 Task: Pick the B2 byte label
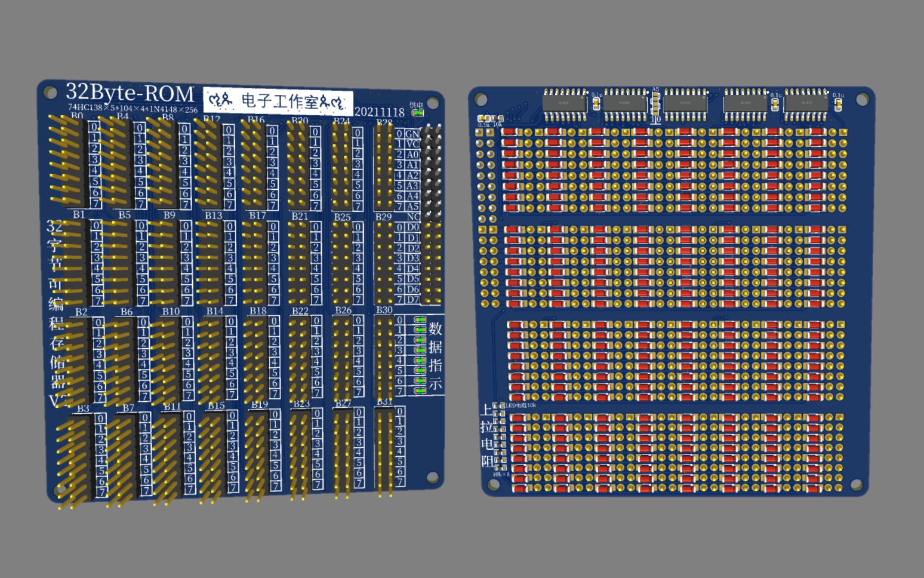point(81,312)
